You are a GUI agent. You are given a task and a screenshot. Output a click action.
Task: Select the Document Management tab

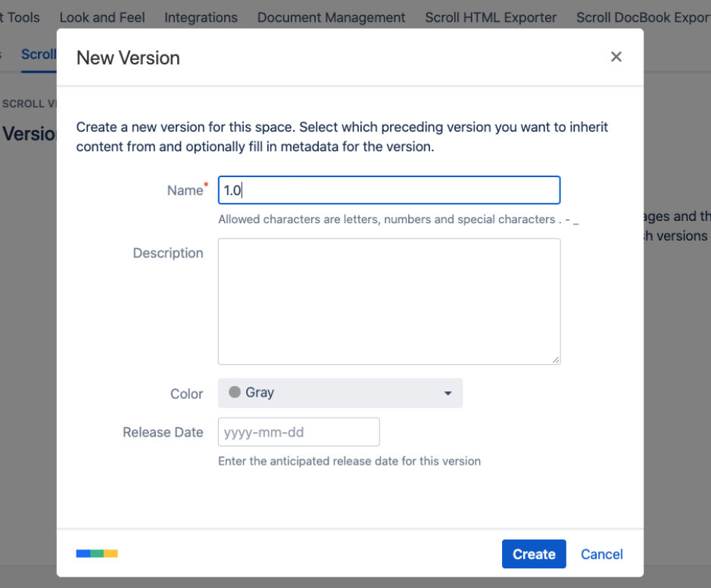[x=331, y=17]
